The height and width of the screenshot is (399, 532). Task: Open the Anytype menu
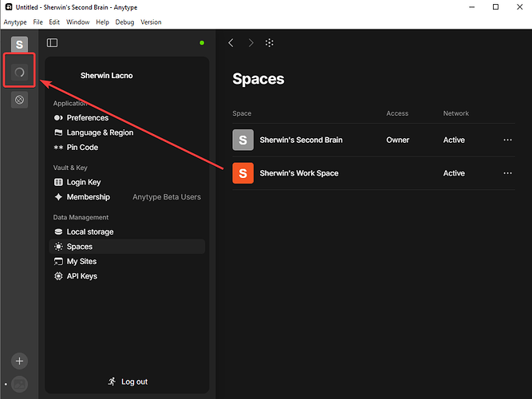15,22
